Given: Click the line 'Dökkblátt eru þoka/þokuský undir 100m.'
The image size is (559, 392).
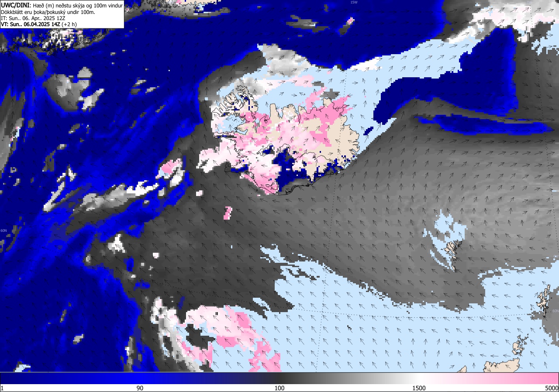Looking at the screenshot, I should point(48,12).
